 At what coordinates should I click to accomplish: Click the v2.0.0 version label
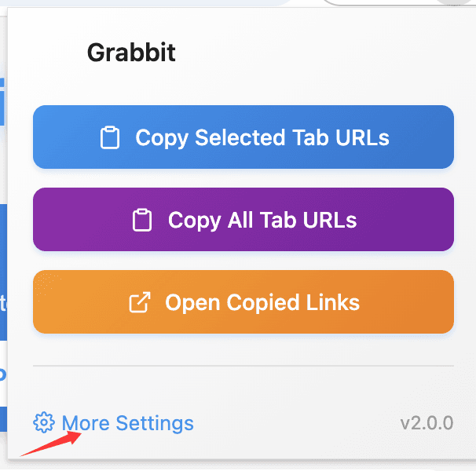[x=426, y=424]
